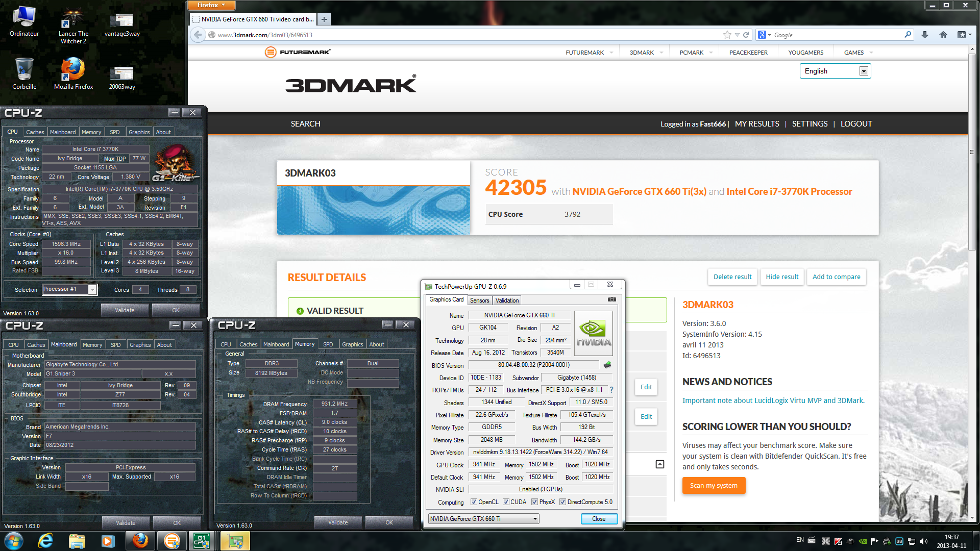This screenshot has width=980, height=551.
Task: Click the Close button in GPU-Z
Action: (x=599, y=519)
